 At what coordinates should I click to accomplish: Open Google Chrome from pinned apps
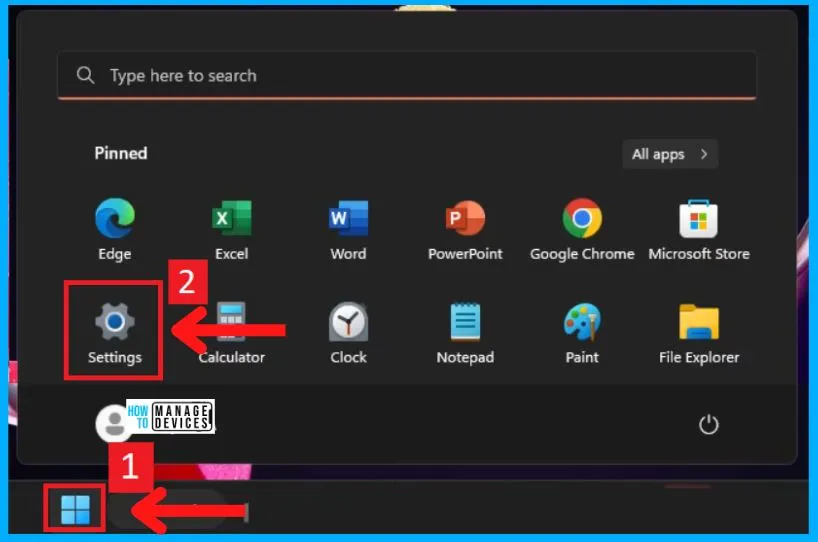click(x=582, y=228)
